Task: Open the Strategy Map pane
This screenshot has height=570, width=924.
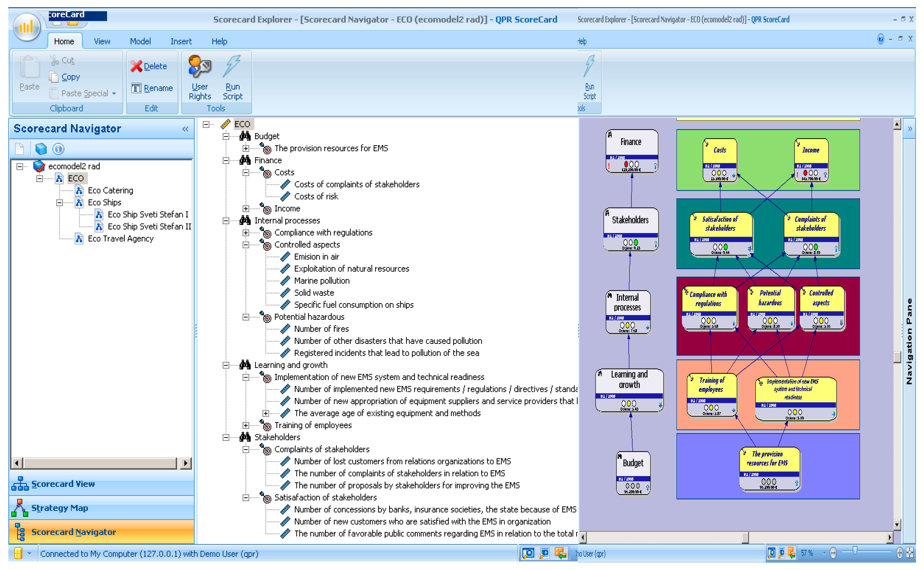Action: coord(60,508)
